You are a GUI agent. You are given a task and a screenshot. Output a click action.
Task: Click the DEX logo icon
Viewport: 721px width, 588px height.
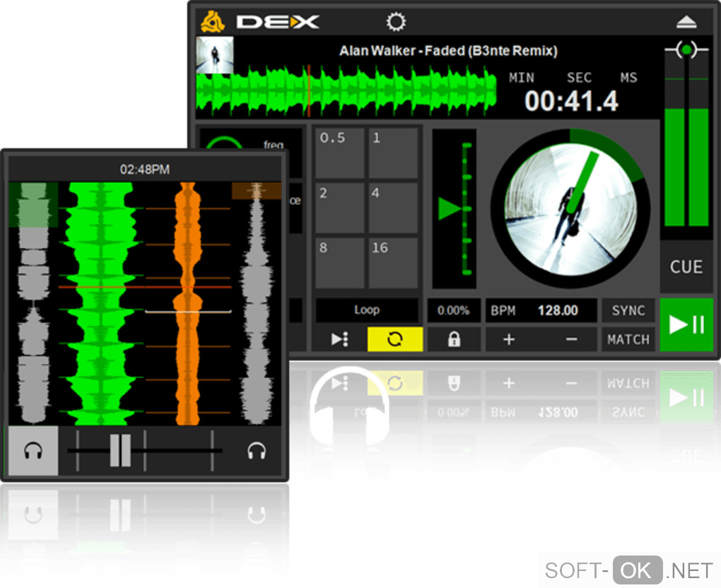click(x=213, y=22)
